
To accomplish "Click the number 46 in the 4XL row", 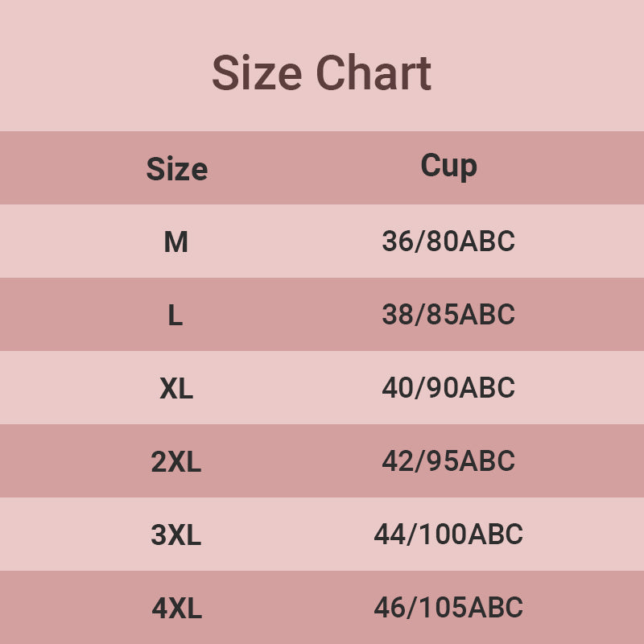I will [389, 608].
